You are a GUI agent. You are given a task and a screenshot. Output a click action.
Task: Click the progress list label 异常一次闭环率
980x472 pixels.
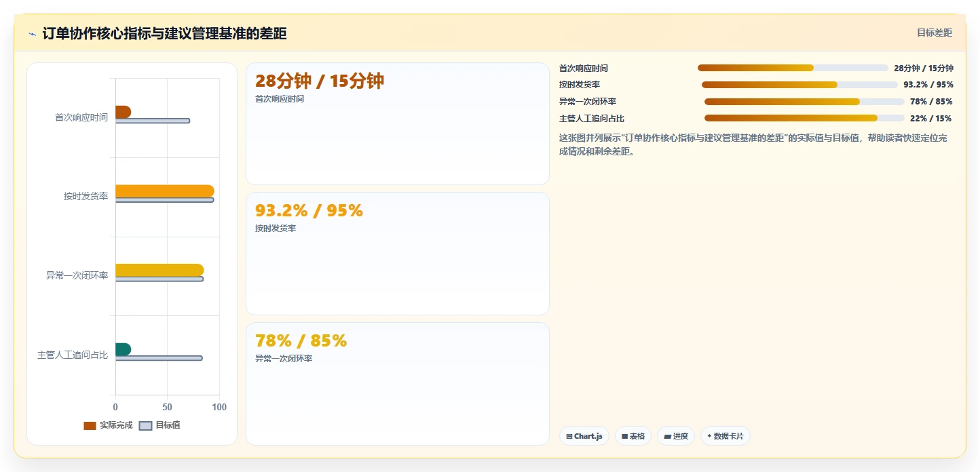click(x=588, y=102)
